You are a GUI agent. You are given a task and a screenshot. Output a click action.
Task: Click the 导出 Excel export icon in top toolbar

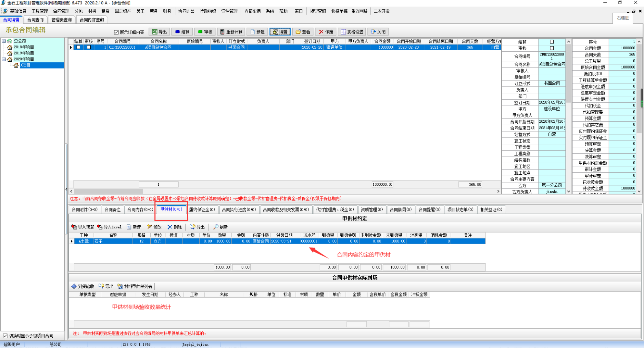point(155,32)
